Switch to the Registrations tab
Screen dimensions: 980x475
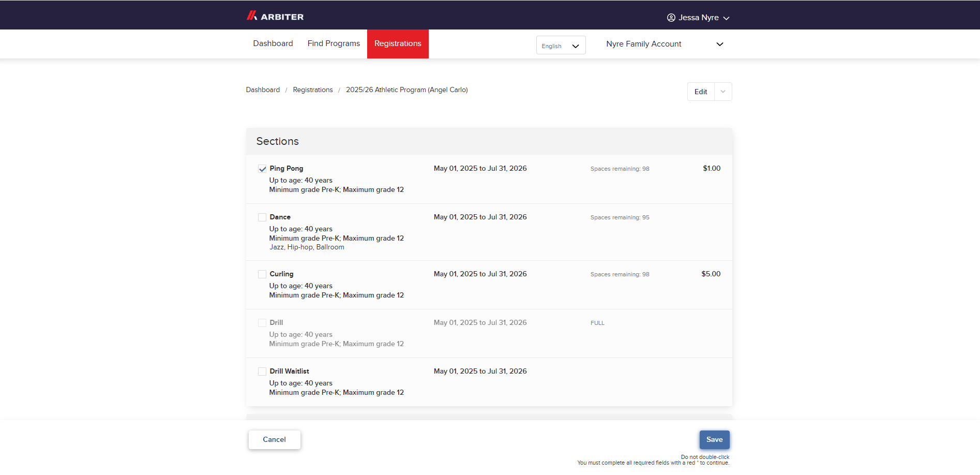tap(397, 43)
